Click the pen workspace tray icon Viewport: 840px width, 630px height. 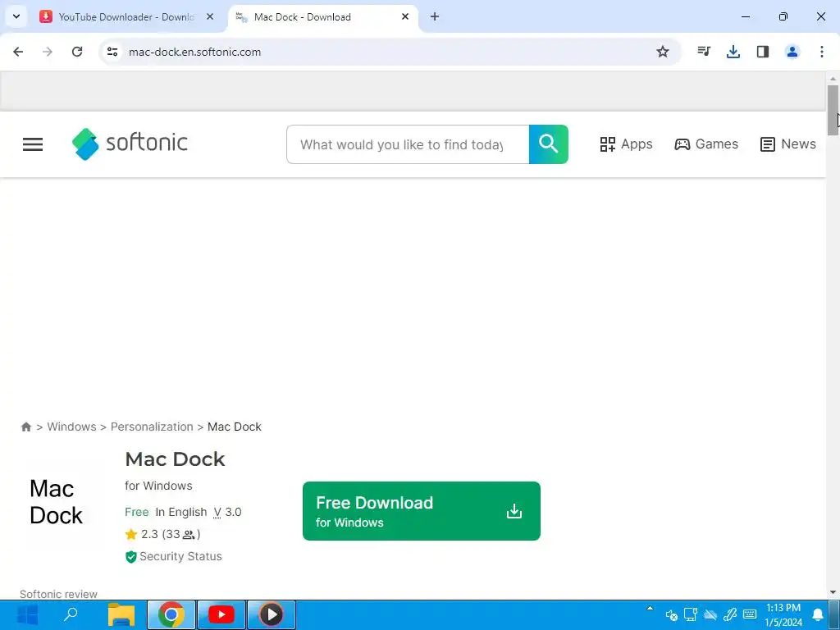730,614
